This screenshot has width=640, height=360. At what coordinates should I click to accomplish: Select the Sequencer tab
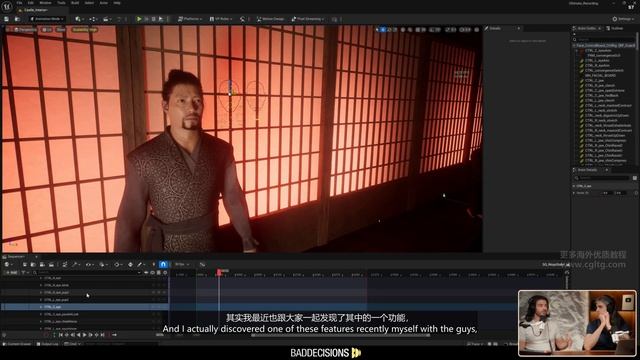pyautogui.click(x=17, y=256)
